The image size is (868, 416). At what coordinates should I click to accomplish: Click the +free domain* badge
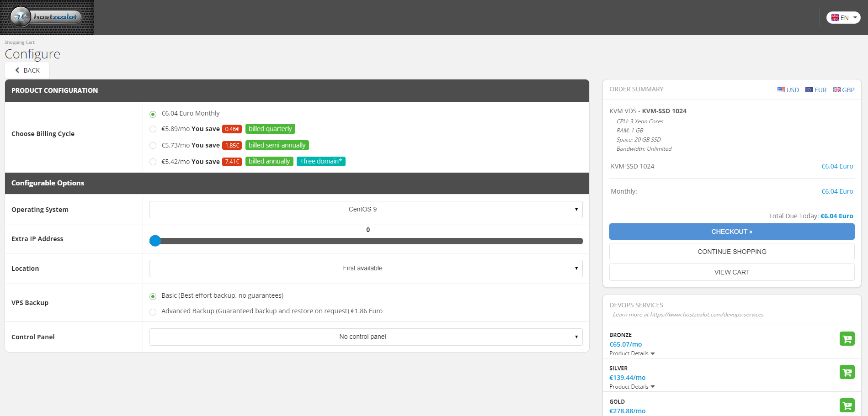coord(321,161)
